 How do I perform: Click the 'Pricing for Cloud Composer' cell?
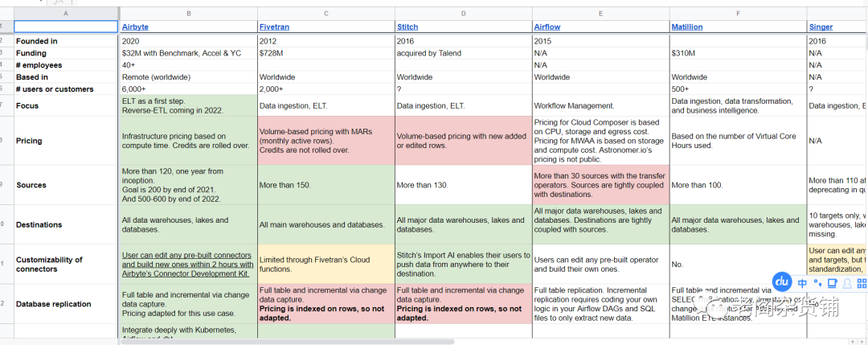pos(600,141)
